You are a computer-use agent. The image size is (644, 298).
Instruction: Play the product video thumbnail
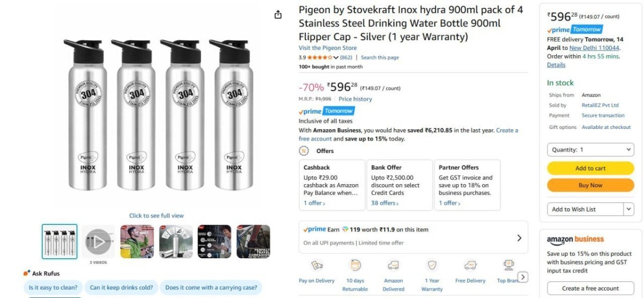tap(98, 242)
